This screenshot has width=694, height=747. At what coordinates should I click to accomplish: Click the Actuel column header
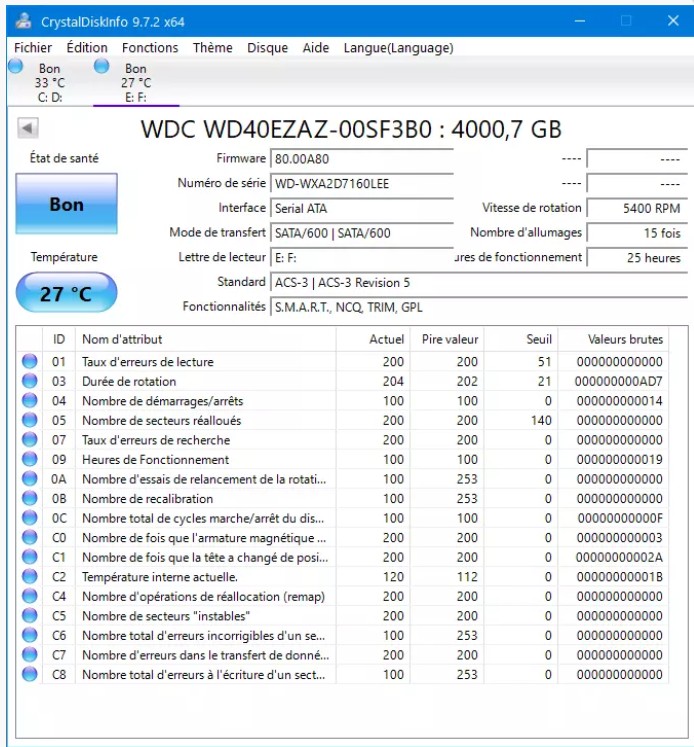click(x=373, y=339)
